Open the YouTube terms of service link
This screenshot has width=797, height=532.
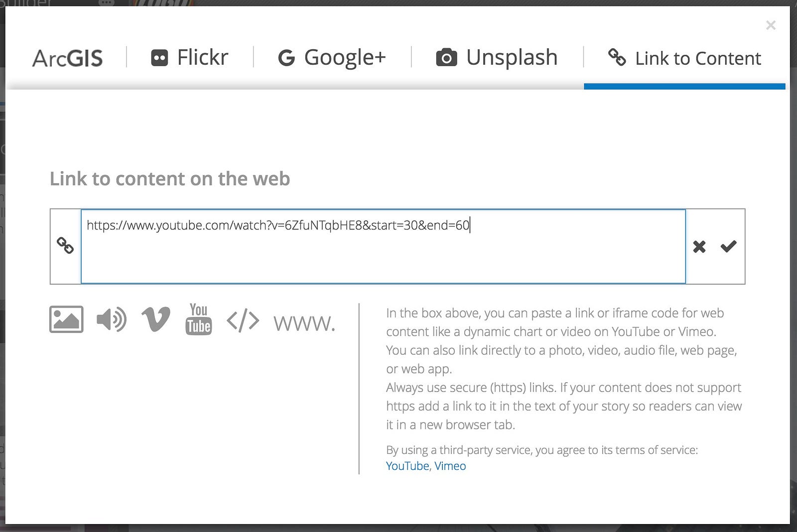pos(407,466)
